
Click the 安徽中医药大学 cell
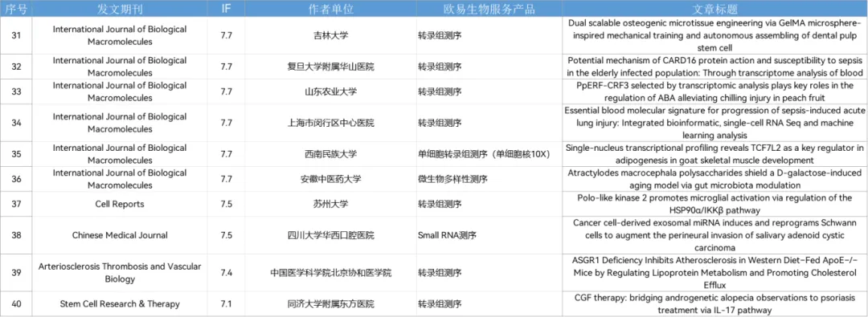pos(330,179)
